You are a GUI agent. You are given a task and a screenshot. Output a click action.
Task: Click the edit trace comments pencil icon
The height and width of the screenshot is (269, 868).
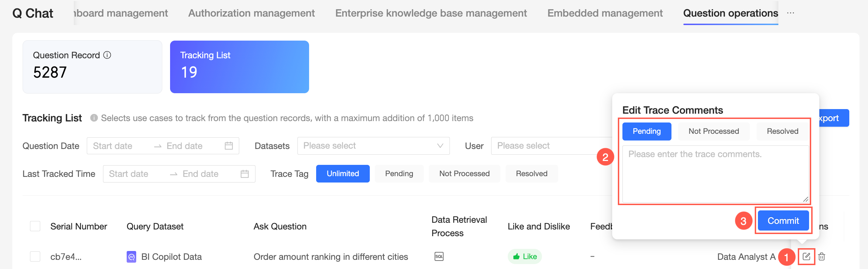tap(806, 257)
